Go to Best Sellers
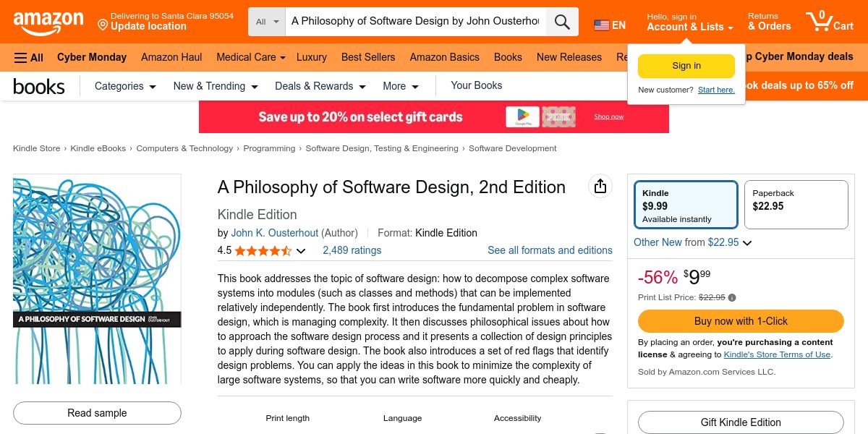Screen dimensions: 868x434 pos(368,57)
